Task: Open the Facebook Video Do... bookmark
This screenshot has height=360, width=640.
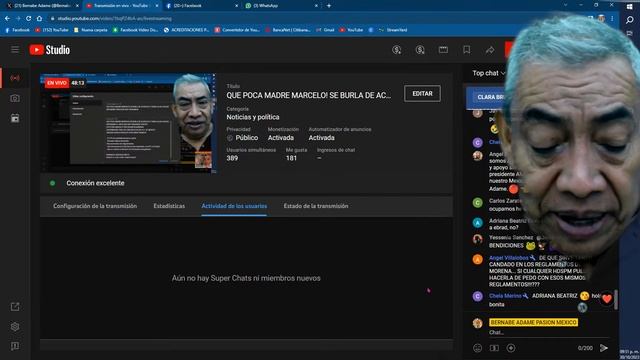Action: [x=136, y=30]
